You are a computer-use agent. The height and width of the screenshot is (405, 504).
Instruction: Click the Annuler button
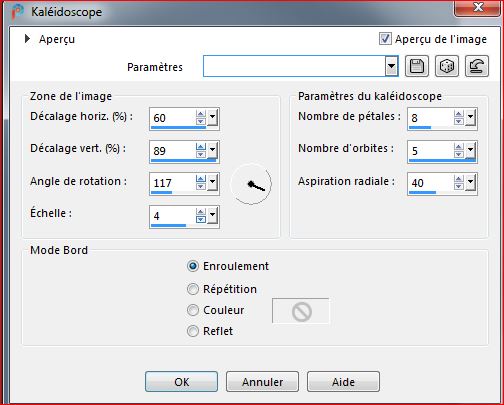click(x=262, y=382)
